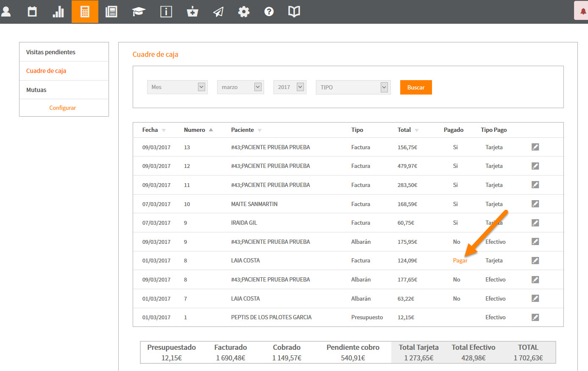Edit the LAIA COSTA 124,09€ invoice row
The height and width of the screenshot is (371, 588).
coord(535,260)
